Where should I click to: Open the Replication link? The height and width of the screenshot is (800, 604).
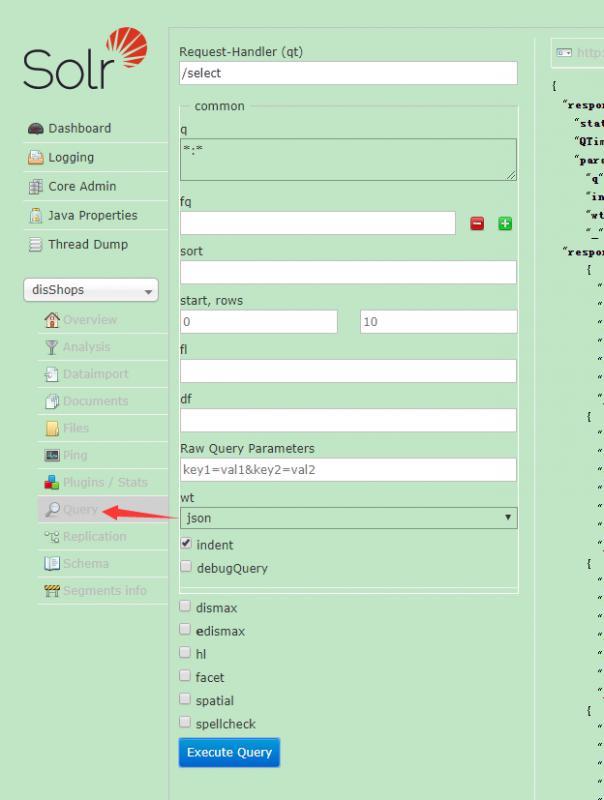(94, 536)
